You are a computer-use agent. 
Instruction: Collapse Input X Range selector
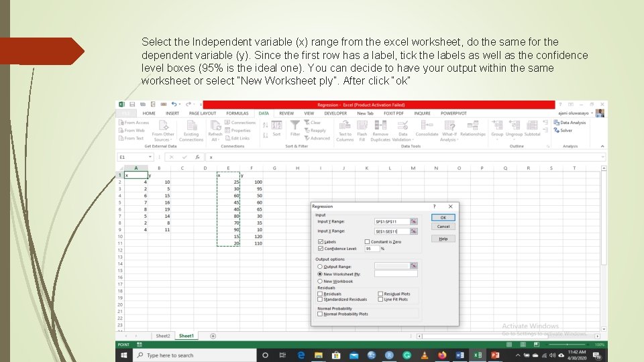(414, 231)
